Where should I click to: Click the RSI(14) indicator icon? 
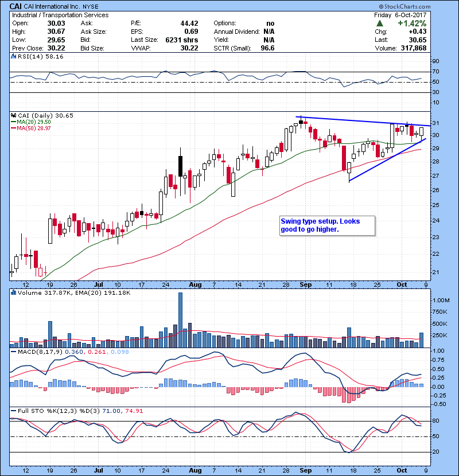[13, 56]
